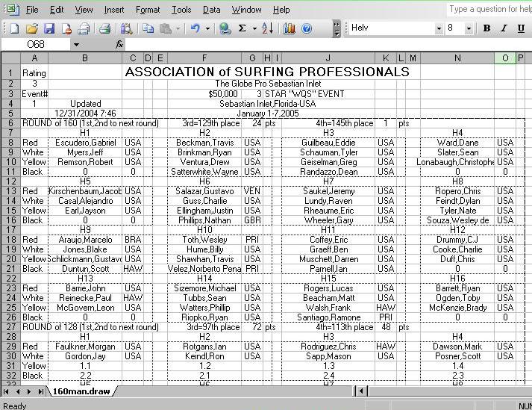The width and height of the screenshot is (532, 410).
Task: Open the Toolbar Options chevron
Action: click(337, 28)
